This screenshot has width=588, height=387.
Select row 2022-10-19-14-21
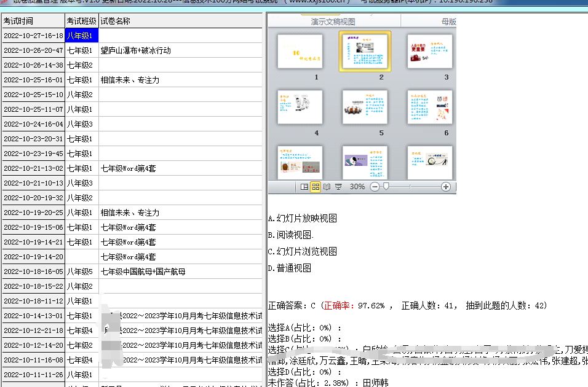pos(132,242)
